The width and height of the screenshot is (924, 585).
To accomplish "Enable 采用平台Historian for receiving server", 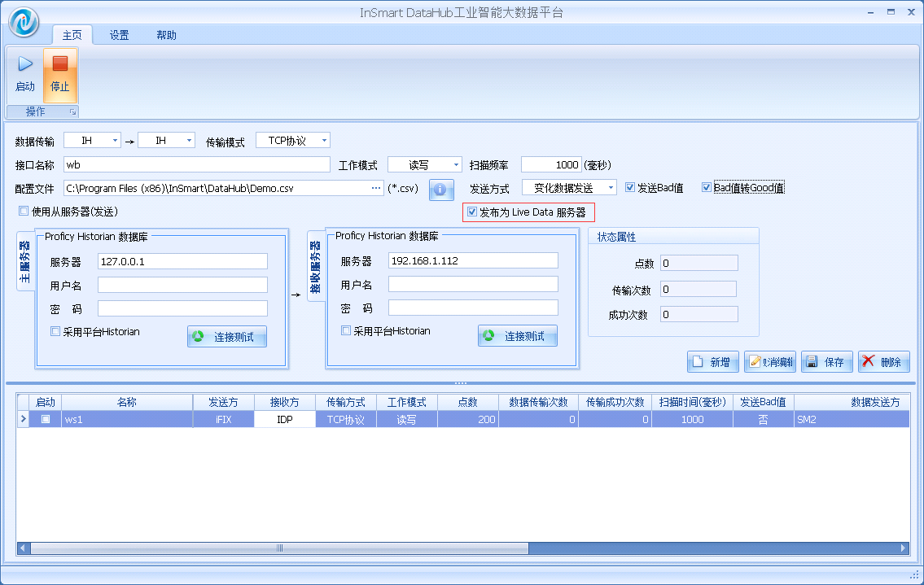I will [346, 330].
